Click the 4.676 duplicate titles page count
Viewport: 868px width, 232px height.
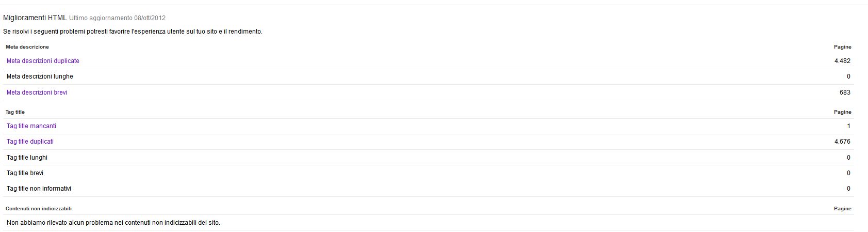[x=842, y=142]
